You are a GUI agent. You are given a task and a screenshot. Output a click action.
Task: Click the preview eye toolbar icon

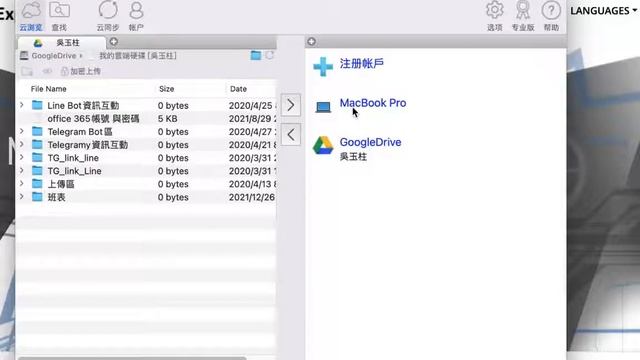coord(47,71)
